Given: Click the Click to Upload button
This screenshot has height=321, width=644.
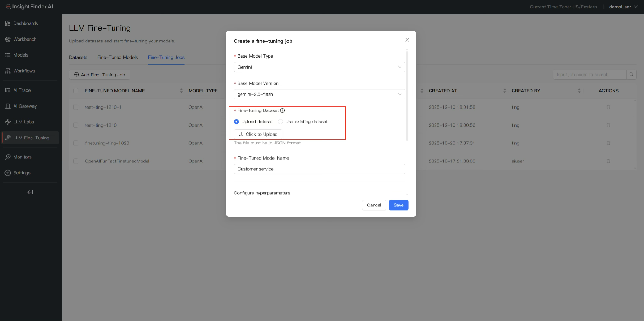Looking at the screenshot, I should (258, 134).
